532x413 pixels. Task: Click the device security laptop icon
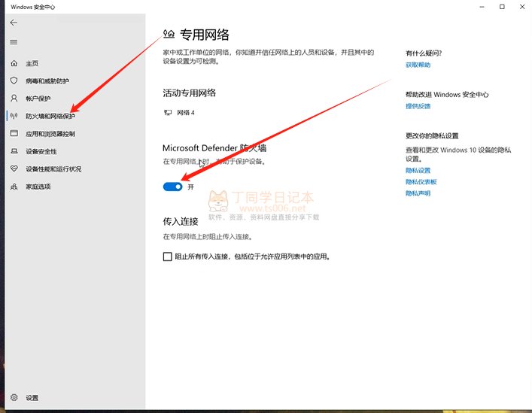pyautogui.click(x=14, y=151)
